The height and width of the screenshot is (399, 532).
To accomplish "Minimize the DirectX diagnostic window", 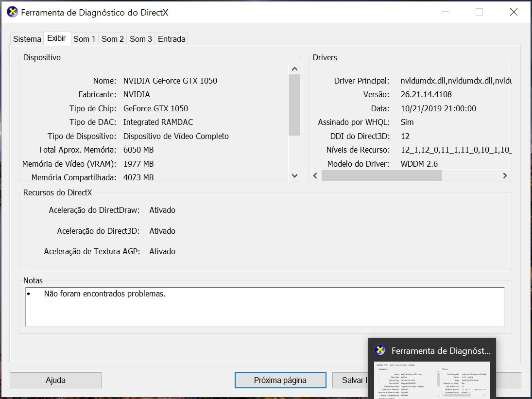I will pos(446,12).
